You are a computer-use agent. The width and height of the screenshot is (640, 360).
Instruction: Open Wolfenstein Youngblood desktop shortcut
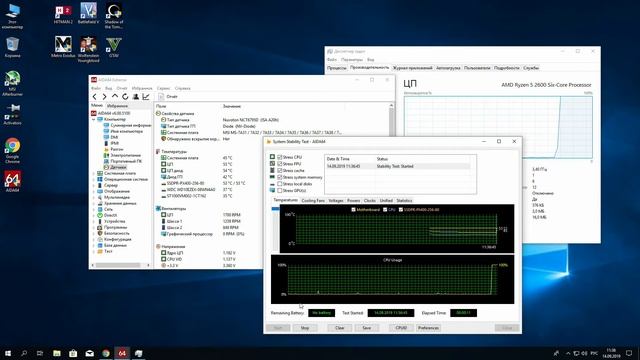coord(89,49)
